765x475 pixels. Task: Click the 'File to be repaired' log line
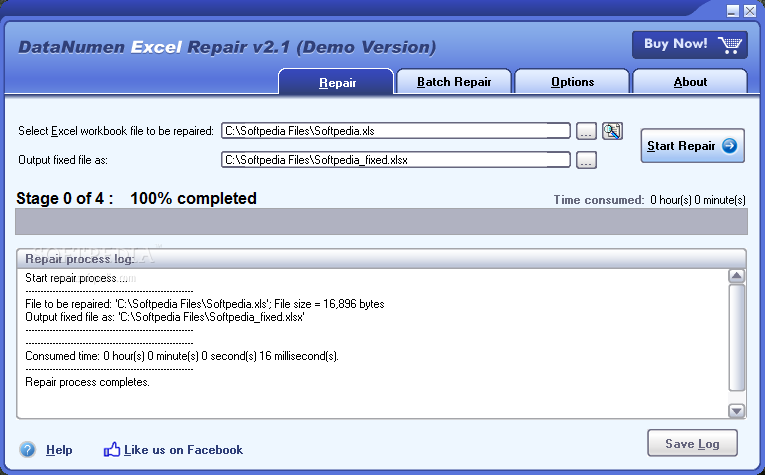coord(205,304)
